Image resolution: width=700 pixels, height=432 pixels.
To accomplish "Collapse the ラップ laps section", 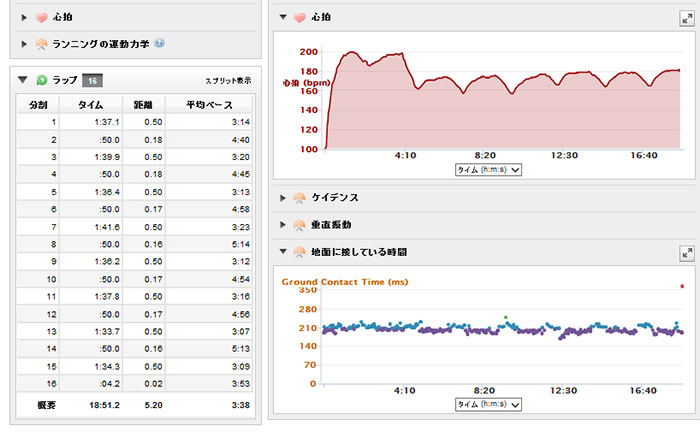I will click(23, 80).
